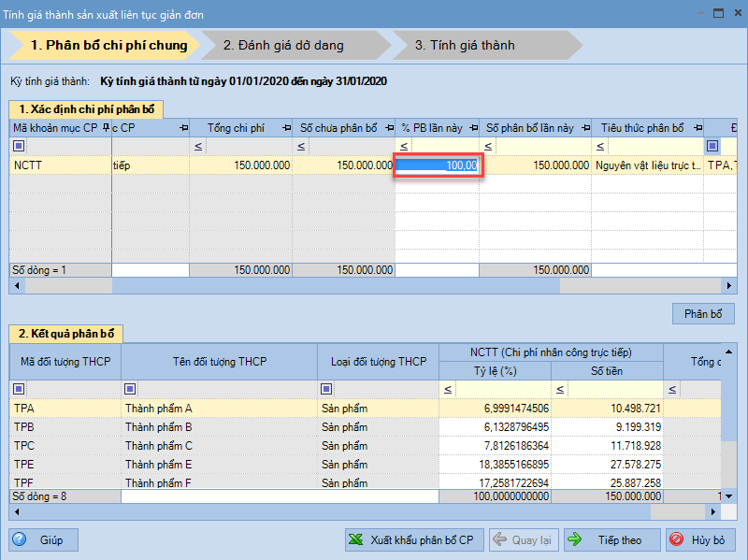This screenshot has width=748, height=560.
Task: Click the Số tiền column header
Action: pos(607,371)
